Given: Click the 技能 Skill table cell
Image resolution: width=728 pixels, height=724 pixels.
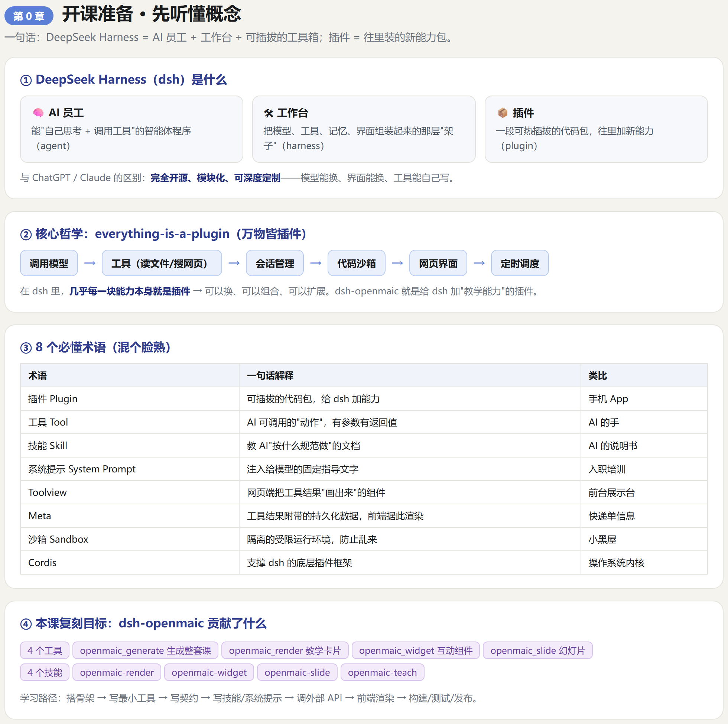Looking at the screenshot, I should [x=130, y=446].
